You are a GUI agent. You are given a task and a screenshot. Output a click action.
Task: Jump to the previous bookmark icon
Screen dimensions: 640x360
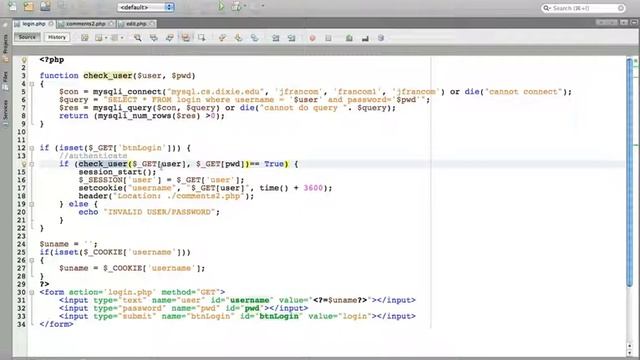[x=222, y=38]
